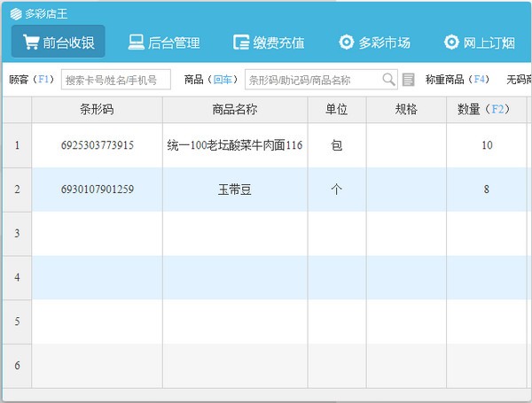Click the 称重商品（F4）button
532x403 pixels.
coord(458,80)
